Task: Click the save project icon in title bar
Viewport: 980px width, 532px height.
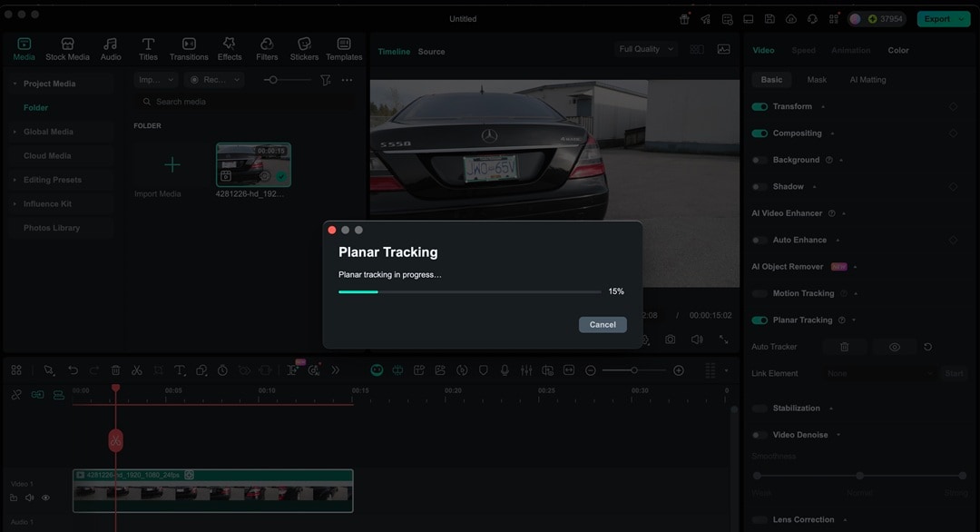Action: (x=770, y=19)
